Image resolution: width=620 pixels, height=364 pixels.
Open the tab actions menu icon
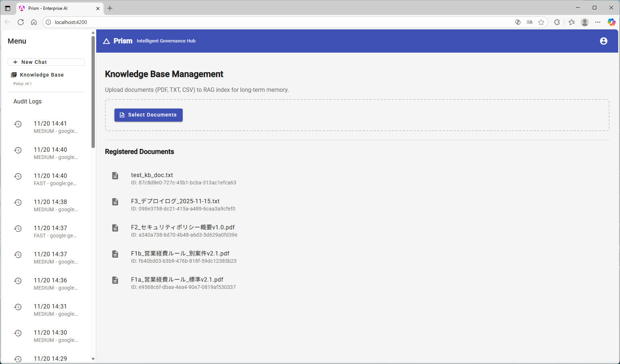point(8,8)
